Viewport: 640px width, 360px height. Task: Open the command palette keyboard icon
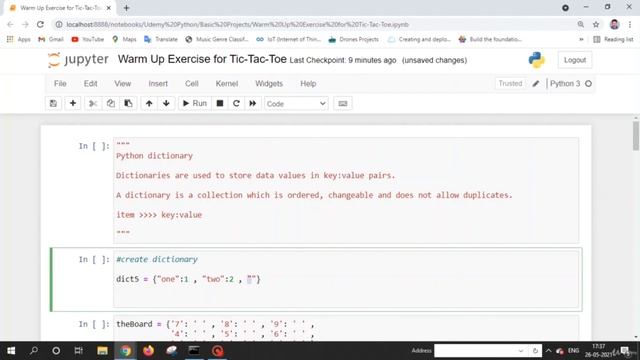343,104
